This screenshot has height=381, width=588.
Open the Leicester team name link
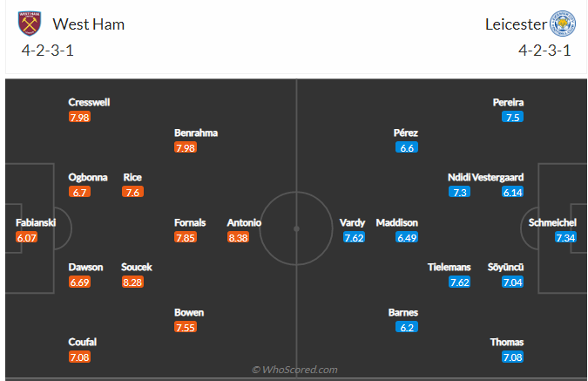[514, 24]
